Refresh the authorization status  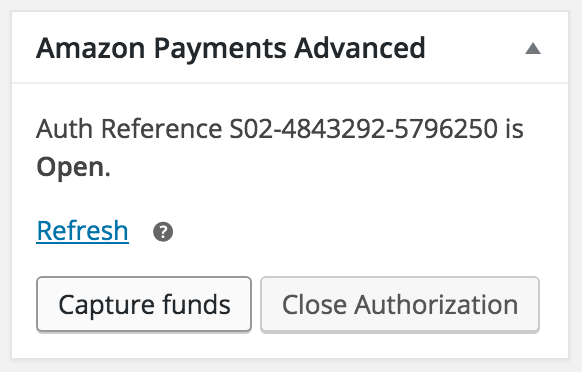click(82, 231)
